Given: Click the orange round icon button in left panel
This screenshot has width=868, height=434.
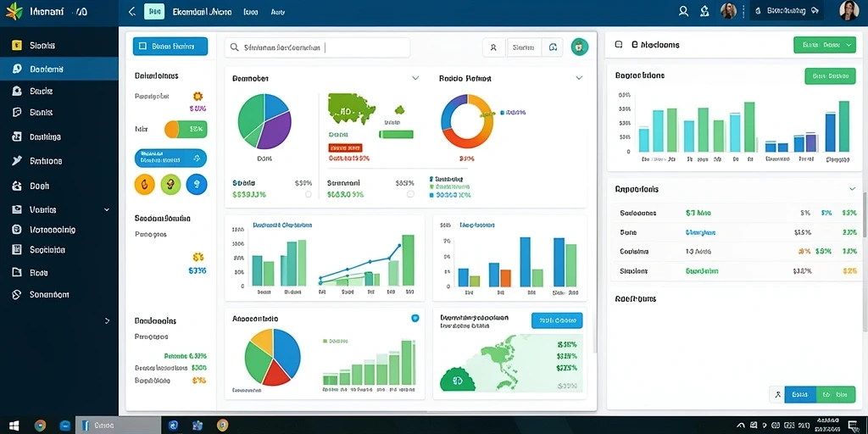Looking at the screenshot, I should (x=144, y=184).
